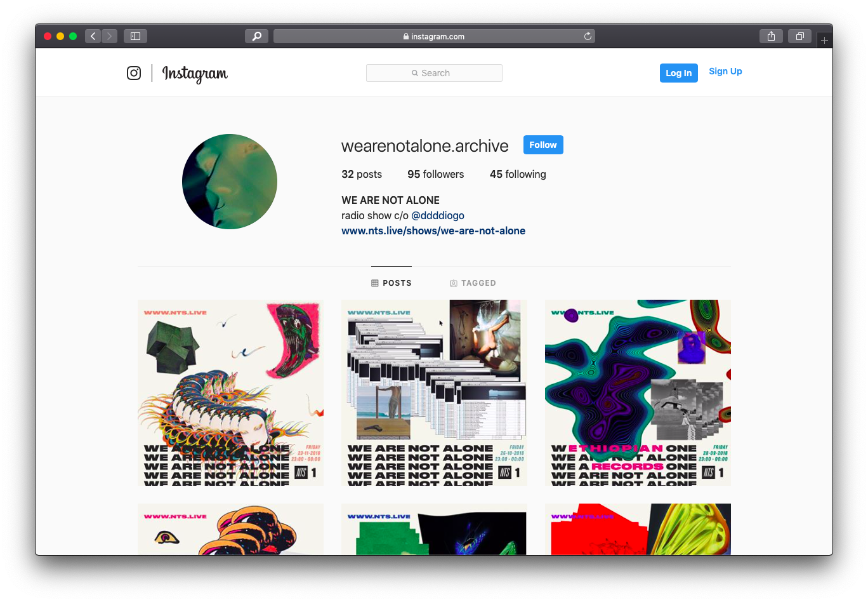Select the POSTS tab
Image resolution: width=868 pixels, height=602 pixels.
coord(391,283)
